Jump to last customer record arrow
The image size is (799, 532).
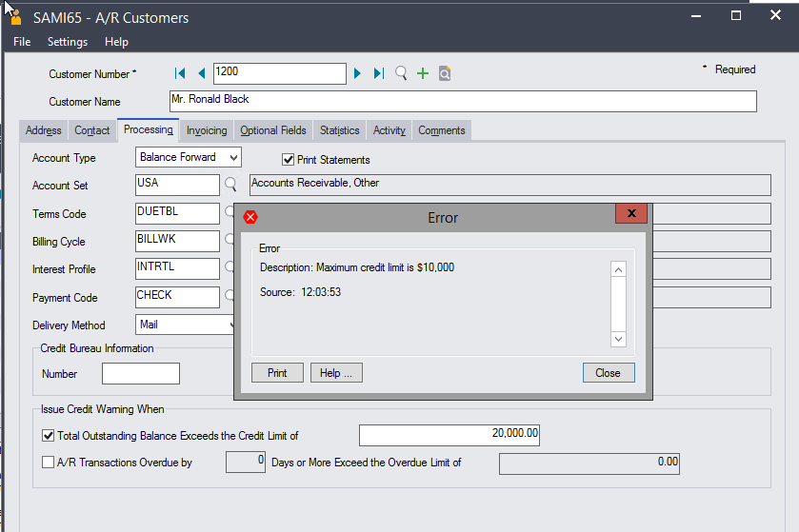(378, 73)
